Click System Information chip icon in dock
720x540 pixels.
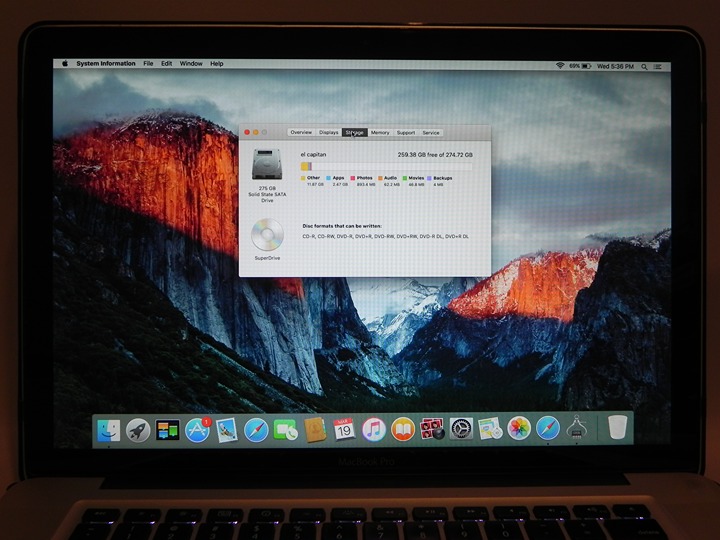[576, 428]
